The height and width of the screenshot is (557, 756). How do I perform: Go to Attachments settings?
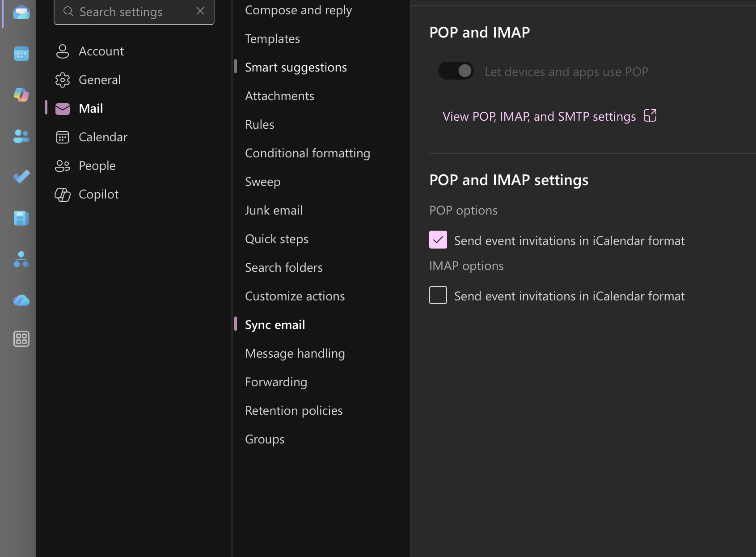pyautogui.click(x=279, y=96)
